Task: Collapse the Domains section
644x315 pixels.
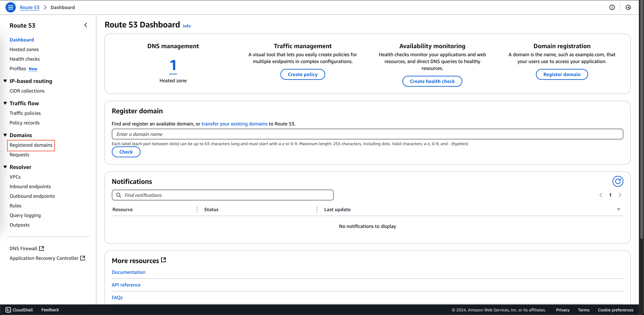Action: coord(5,135)
